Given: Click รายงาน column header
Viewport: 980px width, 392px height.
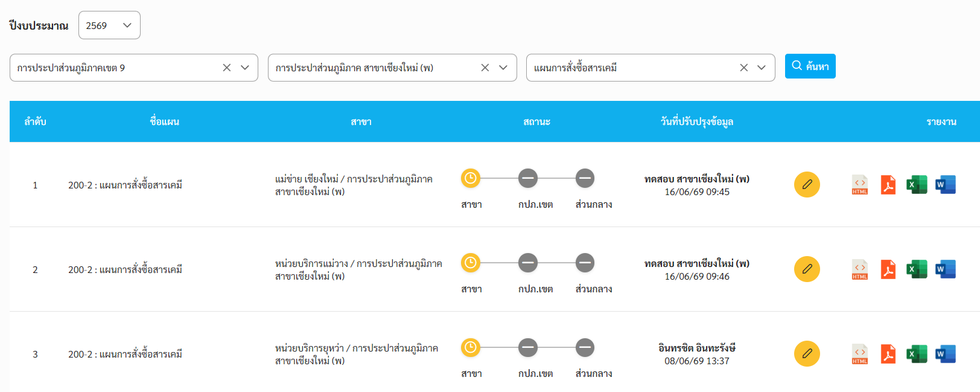Looking at the screenshot, I should (x=941, y=121).
